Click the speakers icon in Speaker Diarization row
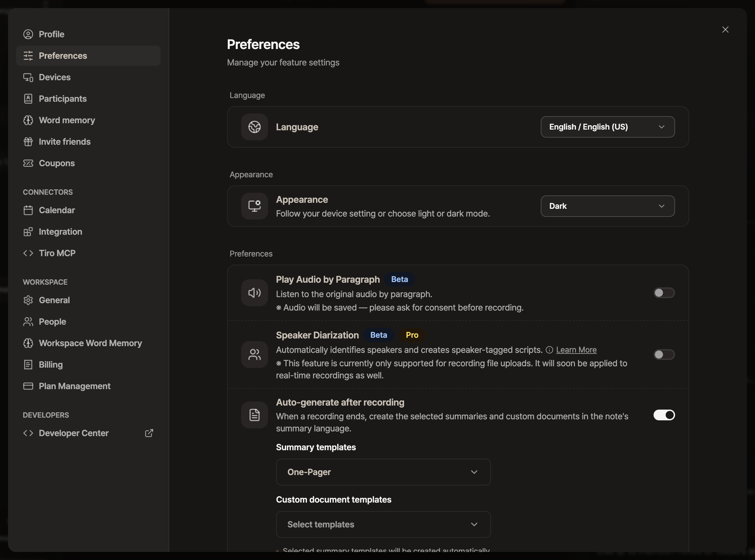 [255, 355]
